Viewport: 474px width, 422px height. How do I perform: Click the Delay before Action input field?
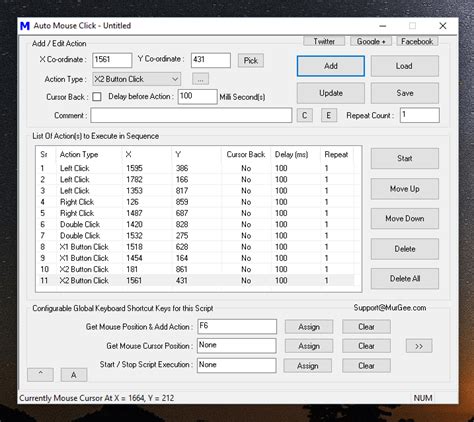tap(198, 97)
